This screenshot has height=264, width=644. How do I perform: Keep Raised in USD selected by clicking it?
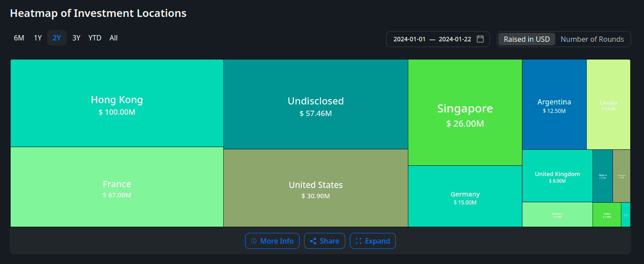tap(526, 39)
